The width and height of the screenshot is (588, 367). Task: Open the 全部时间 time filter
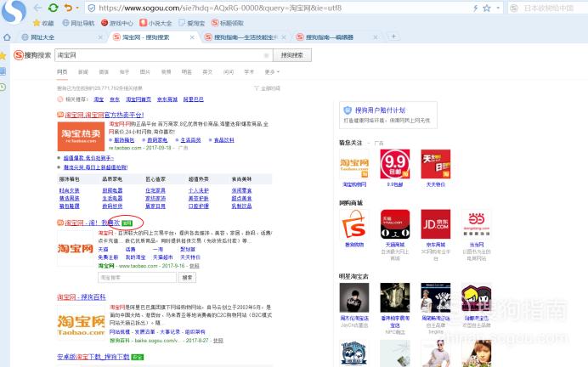[268, 88]
